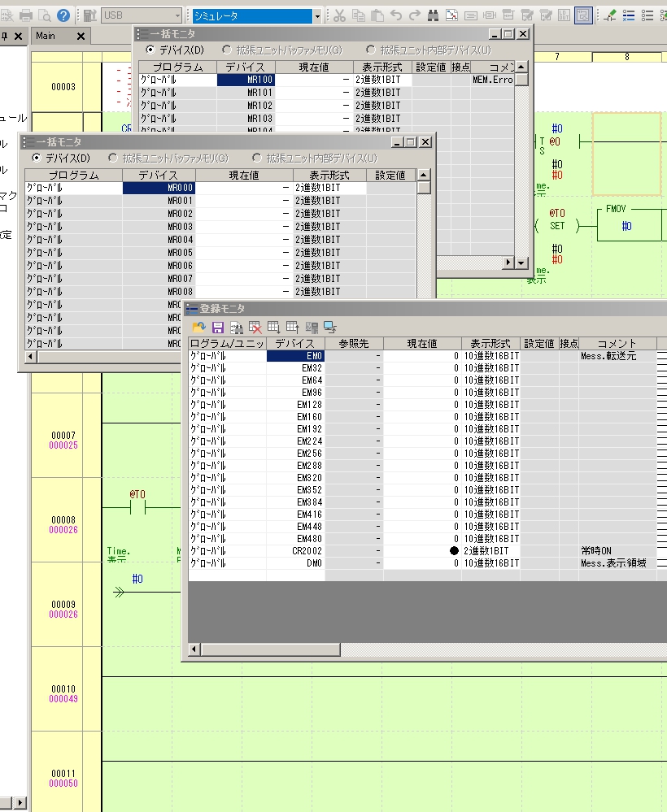Redo with the curved right arrow
The image size is (667, 812).
(x=415, y=15)
